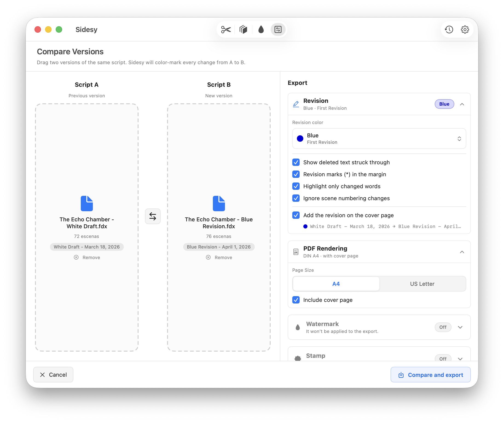Click the Export heading

pyautogui.click(x=297, y=83)
